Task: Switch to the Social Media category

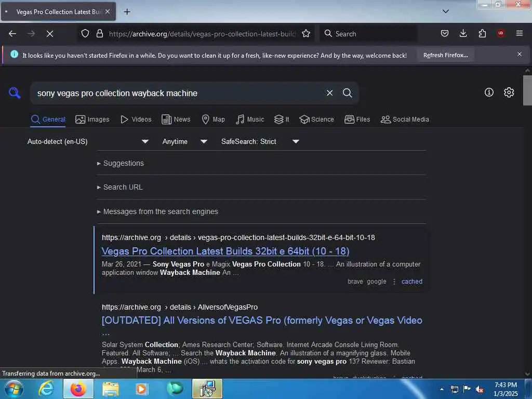Action: 405,119
